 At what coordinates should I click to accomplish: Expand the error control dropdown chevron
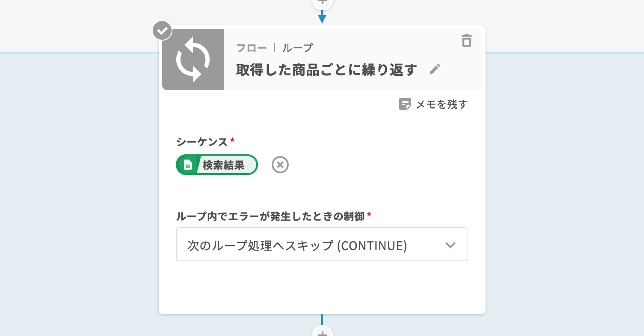(x=450, y=245)
